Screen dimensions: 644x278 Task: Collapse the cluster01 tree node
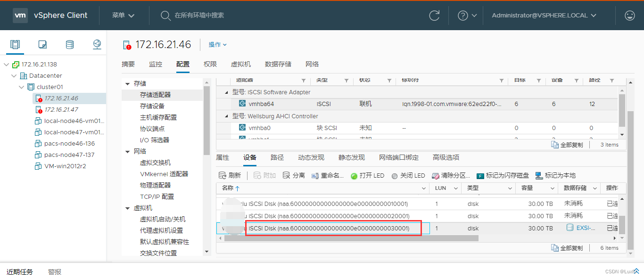tap(21, 87)
